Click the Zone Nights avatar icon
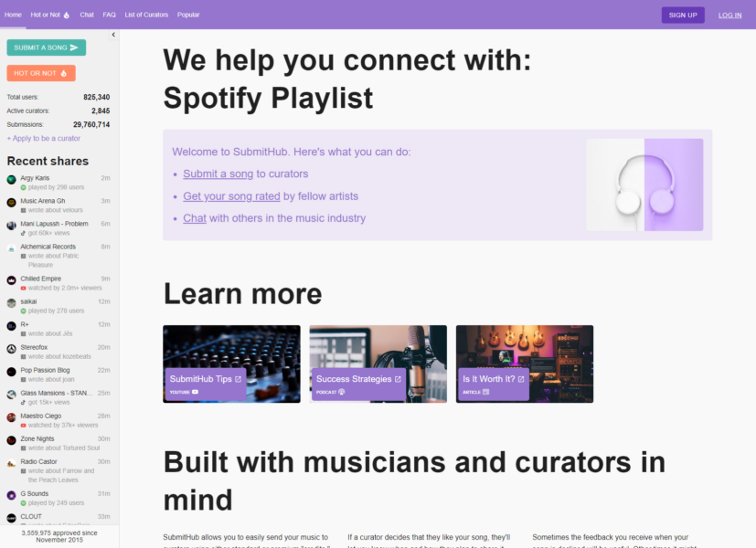Screen dimensions: 756x548 click(11, 439)
